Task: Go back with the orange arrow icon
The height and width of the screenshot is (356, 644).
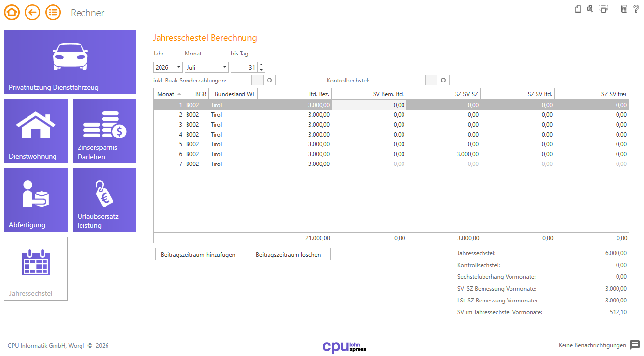Action: (x=32, y=12)
